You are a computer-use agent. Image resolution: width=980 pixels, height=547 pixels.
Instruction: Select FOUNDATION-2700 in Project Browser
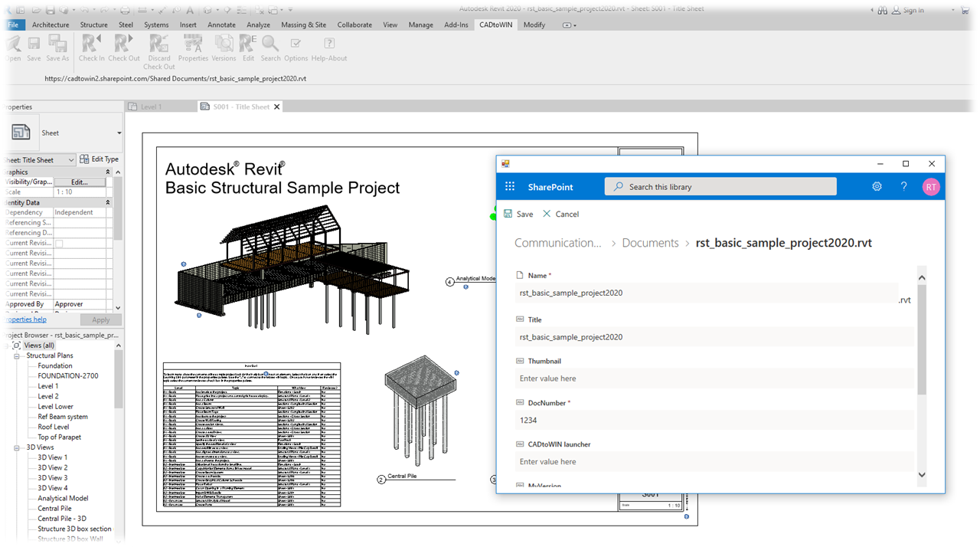67,376
